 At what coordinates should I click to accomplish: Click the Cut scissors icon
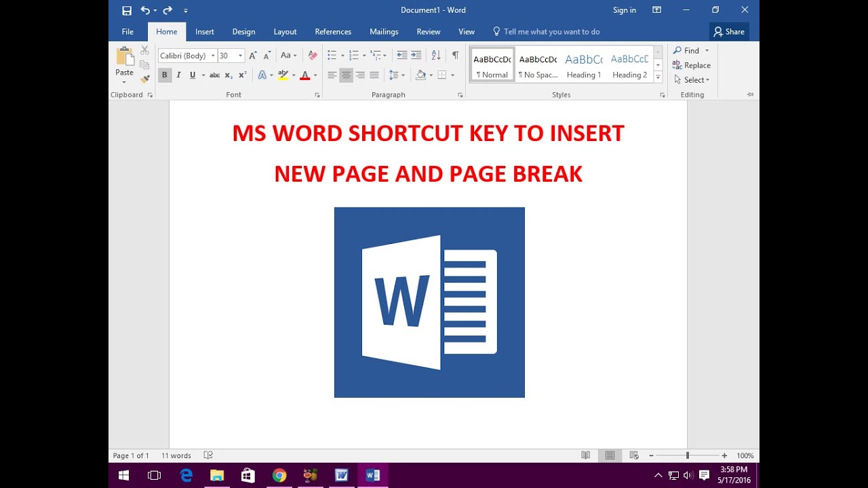pos(144,51)
